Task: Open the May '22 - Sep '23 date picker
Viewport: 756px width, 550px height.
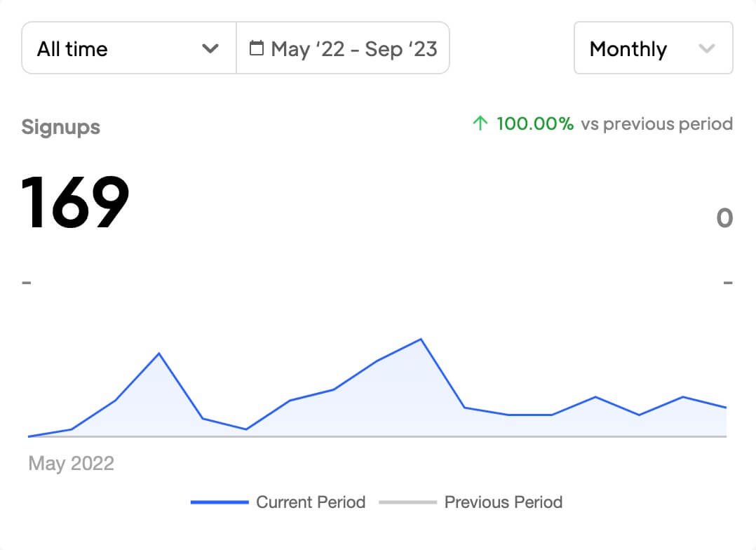Action: (344, 48)
